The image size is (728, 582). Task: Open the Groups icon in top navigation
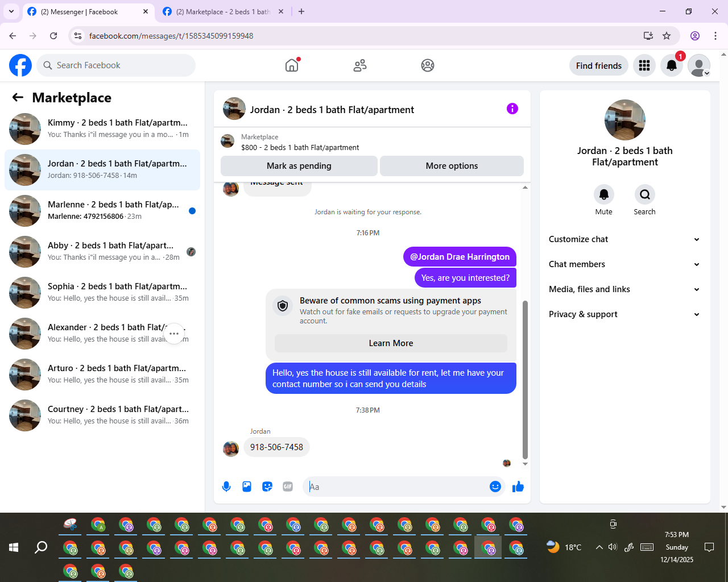point(428,65)
